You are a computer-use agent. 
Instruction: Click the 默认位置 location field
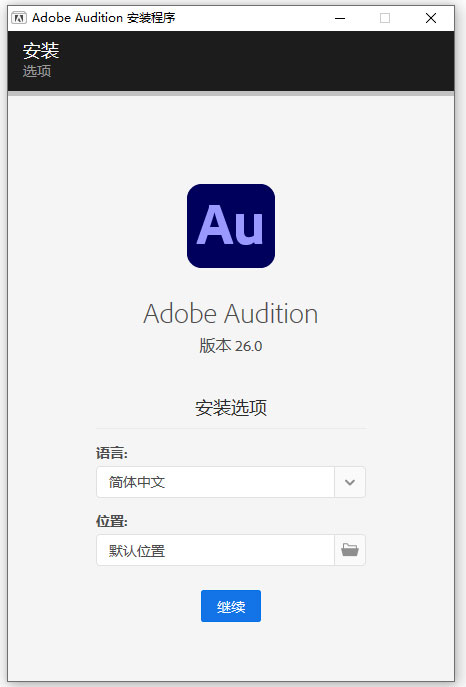click(215, 550)
